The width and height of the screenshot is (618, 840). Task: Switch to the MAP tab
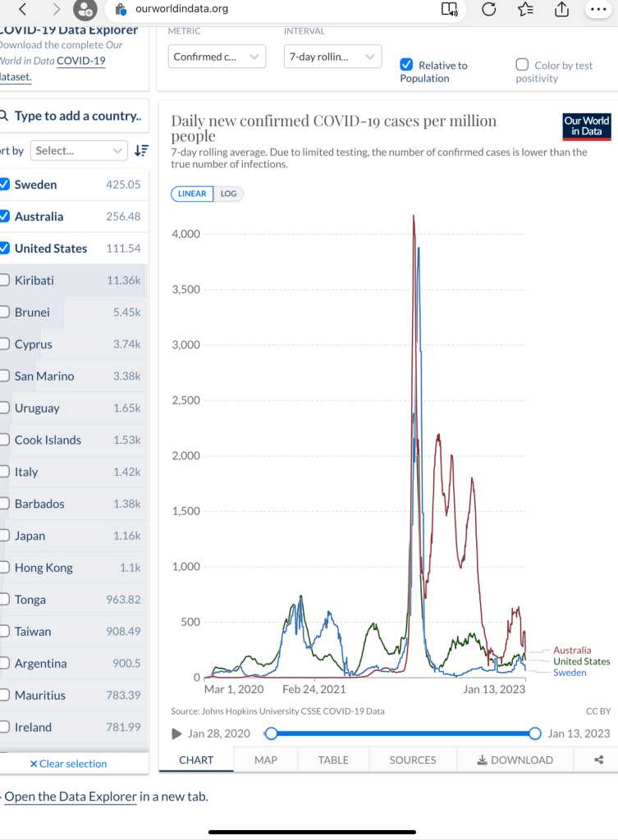266,760
